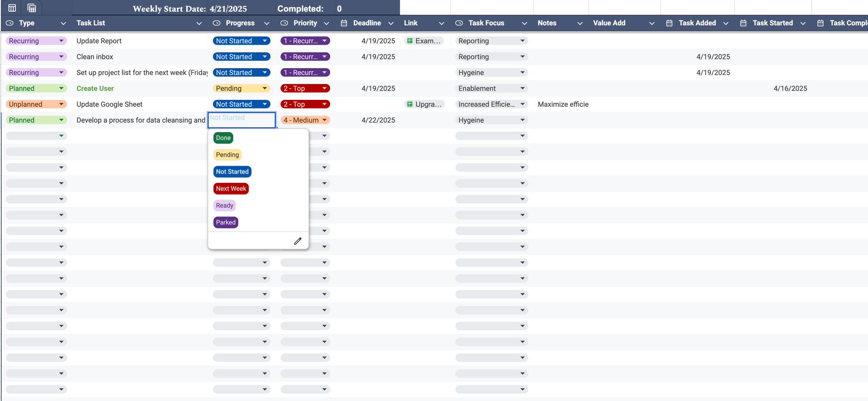Click the Create User task text
Viewport: 868px width, 401px height.
pos(95,88)
